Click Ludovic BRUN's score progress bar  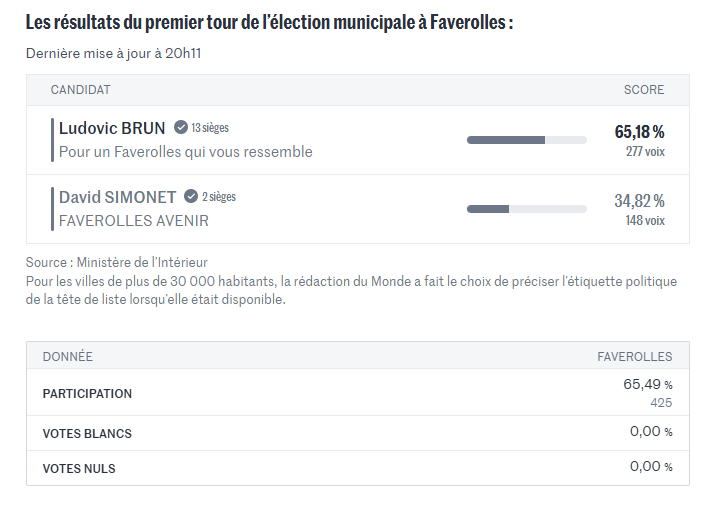click(x=526, y=140)
